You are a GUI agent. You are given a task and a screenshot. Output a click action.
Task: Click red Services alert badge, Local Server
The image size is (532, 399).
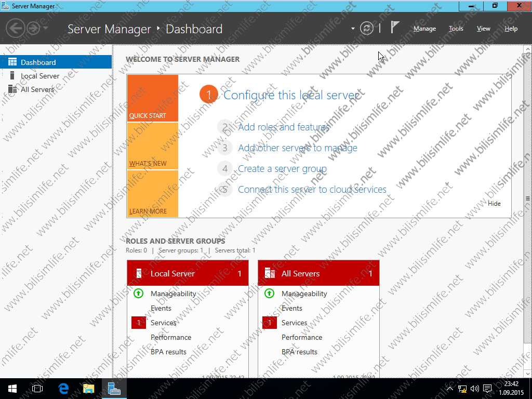pyautogui.click(x=138, y=323)
